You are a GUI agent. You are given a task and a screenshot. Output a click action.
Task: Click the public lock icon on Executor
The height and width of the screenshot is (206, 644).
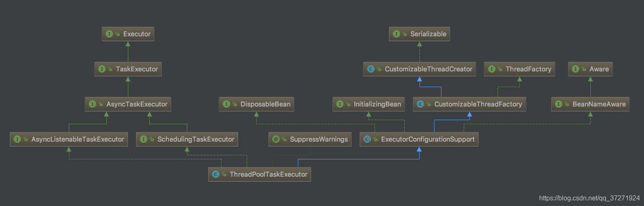point(118,34)
